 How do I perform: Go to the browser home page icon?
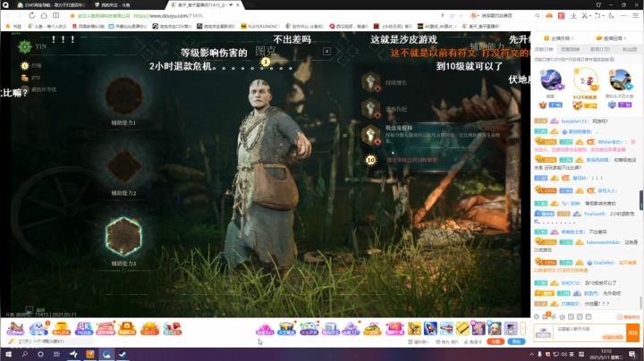coord(44,15)
